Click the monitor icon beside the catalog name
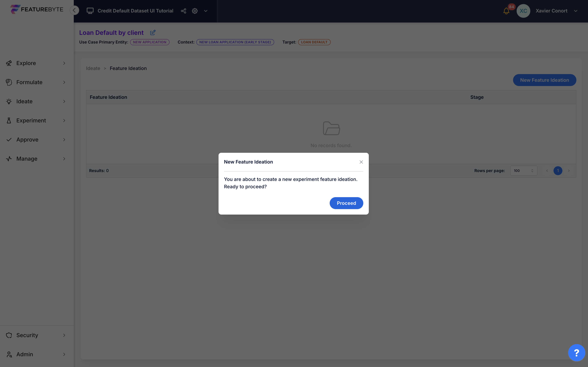 tap(90, 11)
